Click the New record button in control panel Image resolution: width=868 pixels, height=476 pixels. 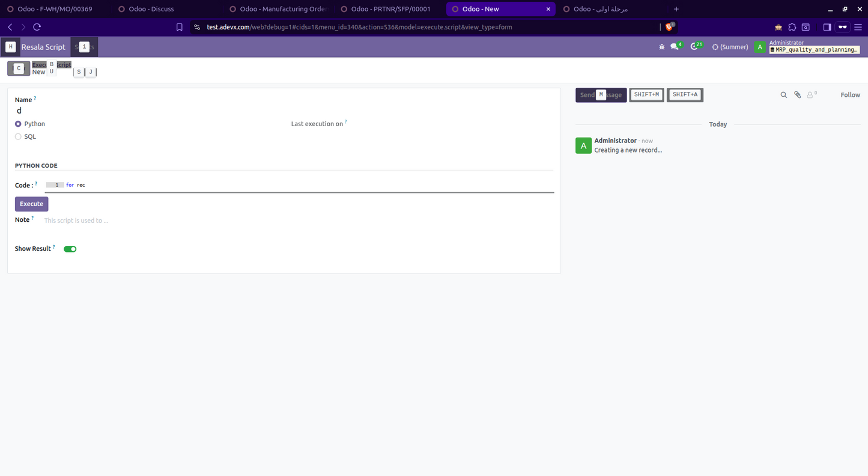(x=19, y=69)
